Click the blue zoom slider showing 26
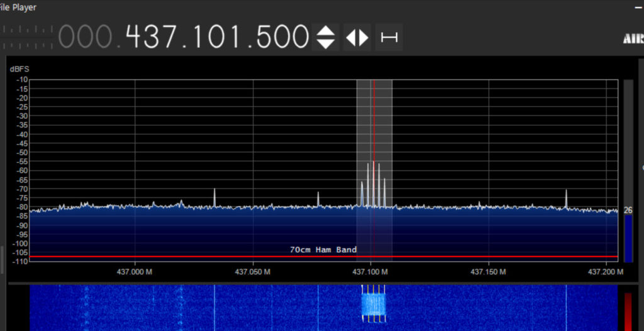 (628, 237)
